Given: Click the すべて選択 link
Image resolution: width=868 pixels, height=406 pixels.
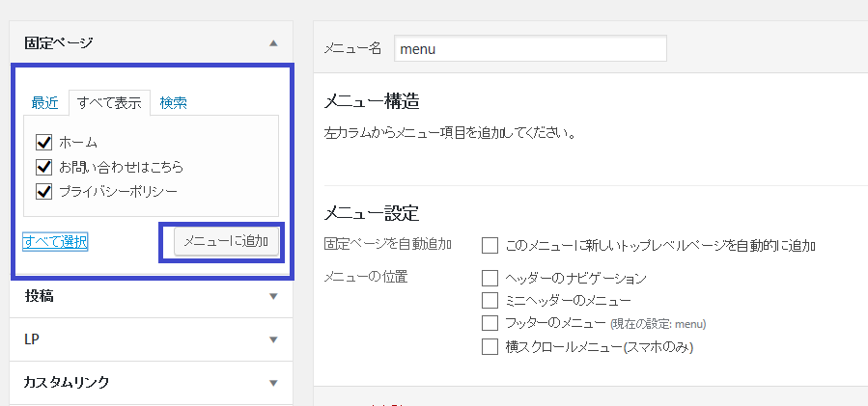Looking at the screenshot, I should pyautogui.click(x=55, y=241).
